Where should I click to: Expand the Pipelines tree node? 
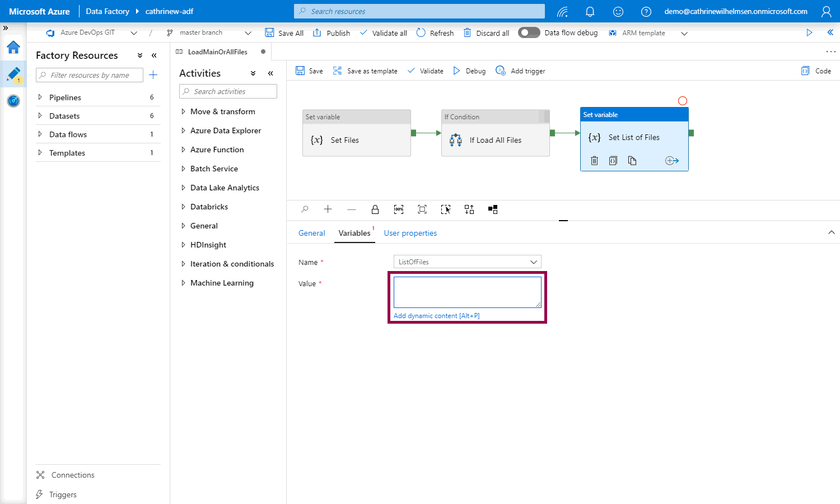(40, 97)
